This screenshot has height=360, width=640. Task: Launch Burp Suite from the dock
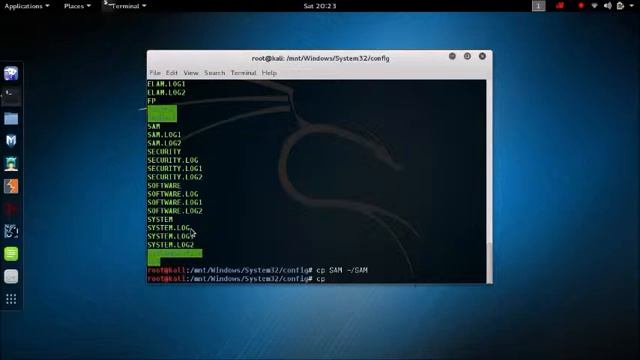pyautogui.click(x=11, y=186)
